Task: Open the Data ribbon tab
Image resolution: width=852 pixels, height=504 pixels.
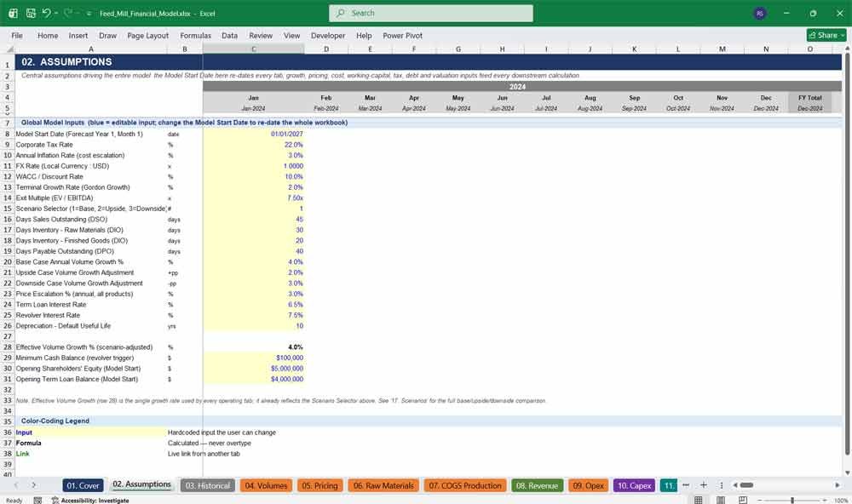Action: pos(229,35)
